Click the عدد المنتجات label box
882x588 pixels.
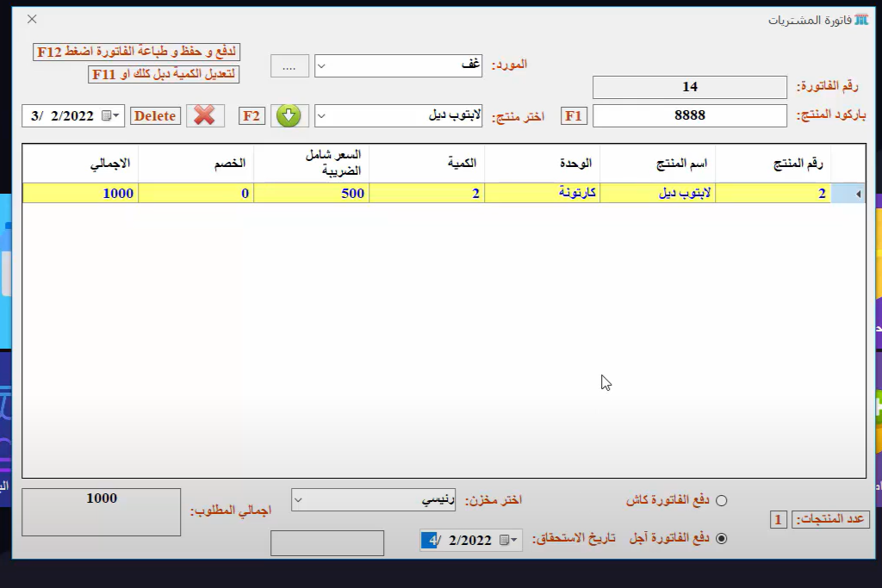[x=830, y=519]
